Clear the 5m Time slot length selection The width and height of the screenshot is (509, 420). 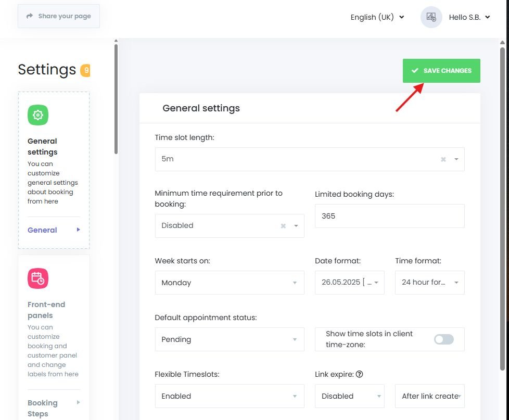click(x=443, y=159)
